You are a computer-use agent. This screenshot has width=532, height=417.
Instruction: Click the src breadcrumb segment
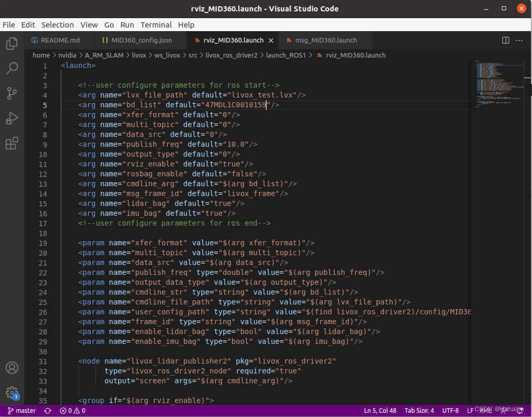(193, 55)
